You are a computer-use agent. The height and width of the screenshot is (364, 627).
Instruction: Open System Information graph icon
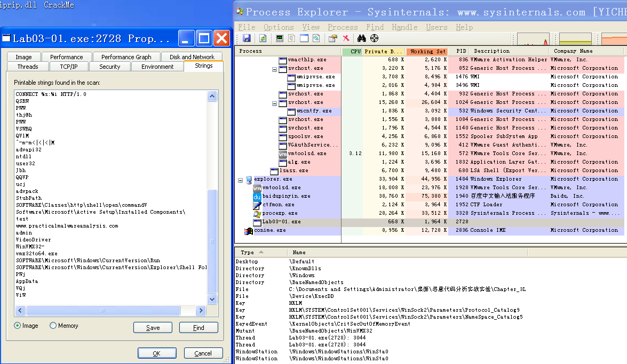pos(280,38)
